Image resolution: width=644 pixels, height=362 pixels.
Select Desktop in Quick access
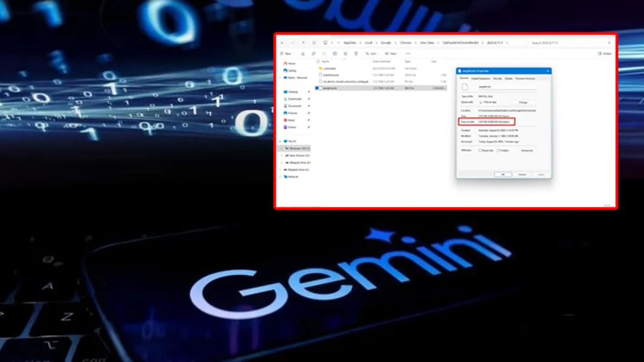coord(291,92)
